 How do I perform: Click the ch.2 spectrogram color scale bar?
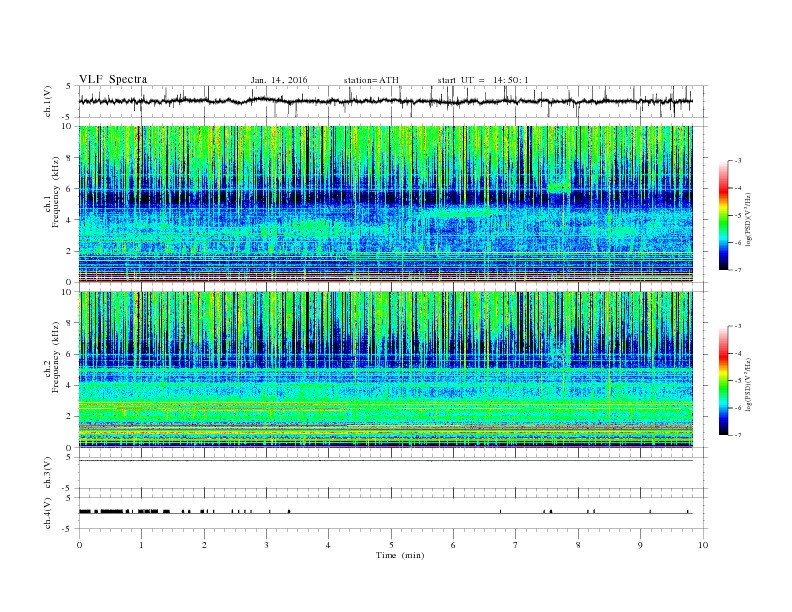[x=724, y=380]
